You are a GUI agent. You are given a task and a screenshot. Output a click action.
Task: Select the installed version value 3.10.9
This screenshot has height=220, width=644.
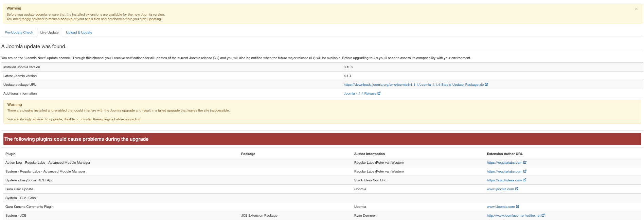coord(348,67)
